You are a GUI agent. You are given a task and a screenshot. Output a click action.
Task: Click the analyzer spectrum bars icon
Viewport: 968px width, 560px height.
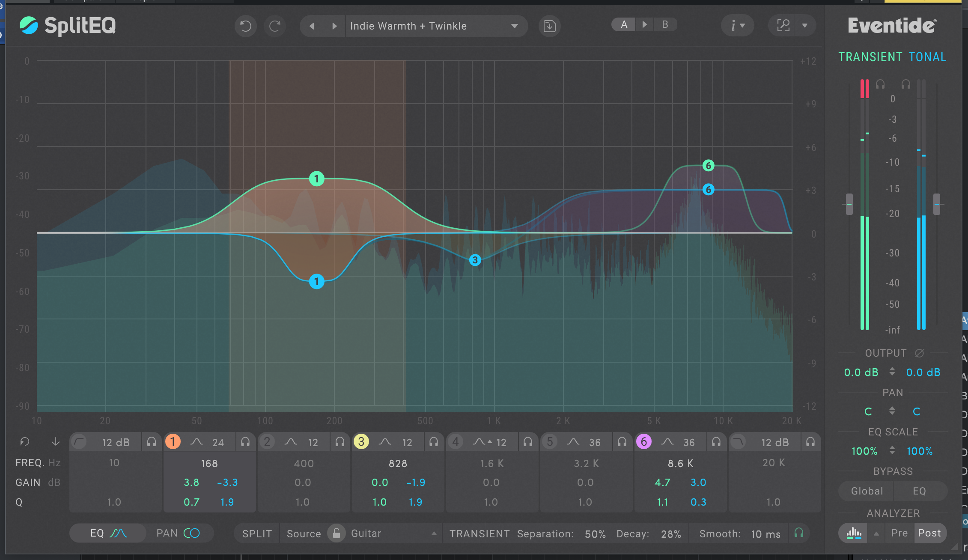pyautogui.click(x=854, y=533)
